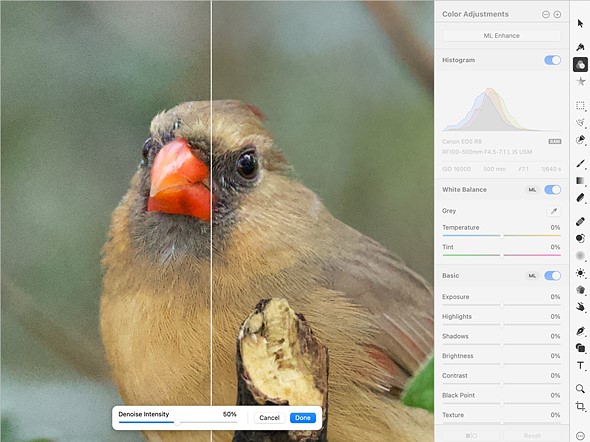Apply ML white balance
This screenshot has width=590, height=442.
click(532, 190)
